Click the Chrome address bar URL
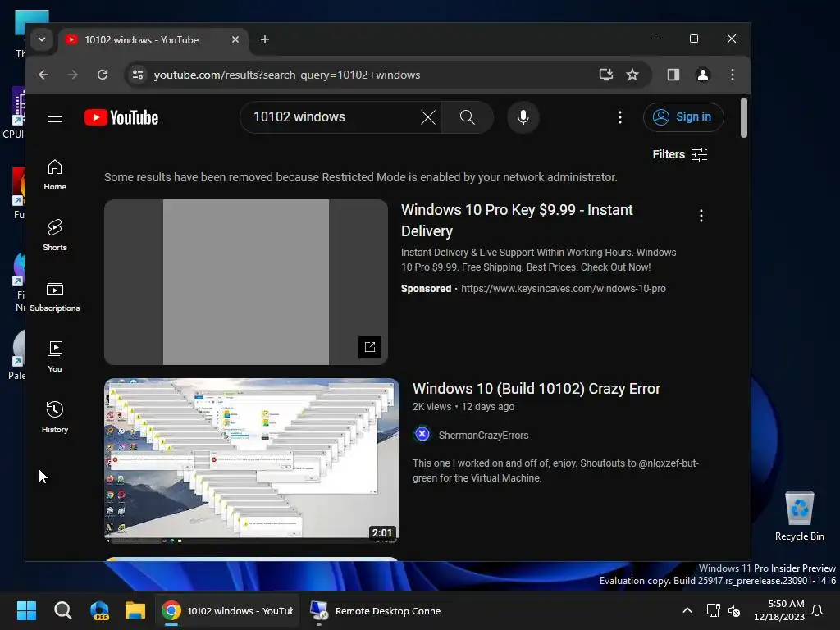 [x=286, y=75]
